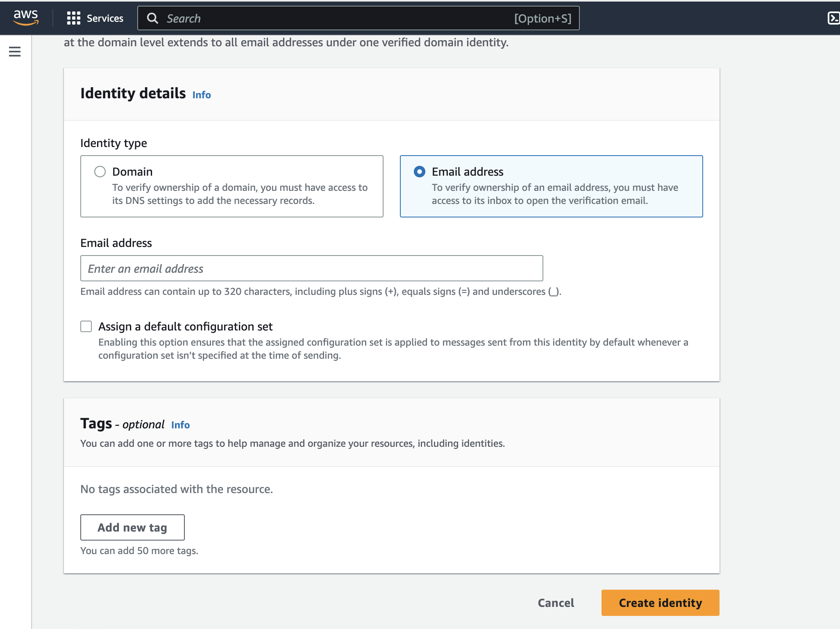Launch CloudShell from the top bar icon

point(833,18)
